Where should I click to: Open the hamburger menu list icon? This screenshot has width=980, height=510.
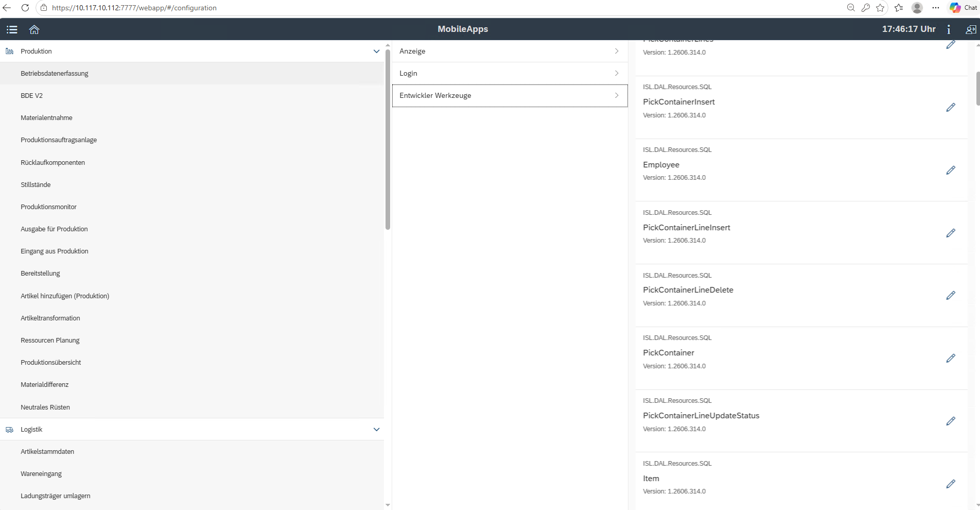coord(12,29)
